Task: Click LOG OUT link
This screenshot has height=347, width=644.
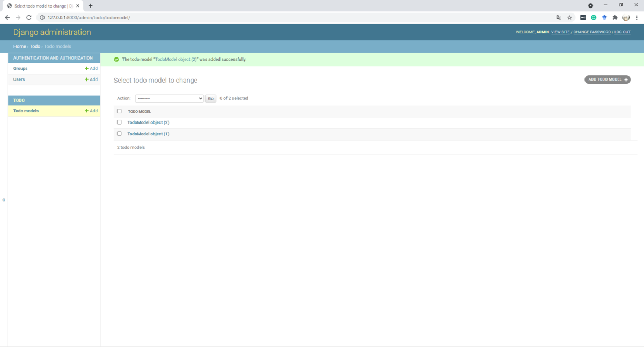Action: [x=623, y=32]
